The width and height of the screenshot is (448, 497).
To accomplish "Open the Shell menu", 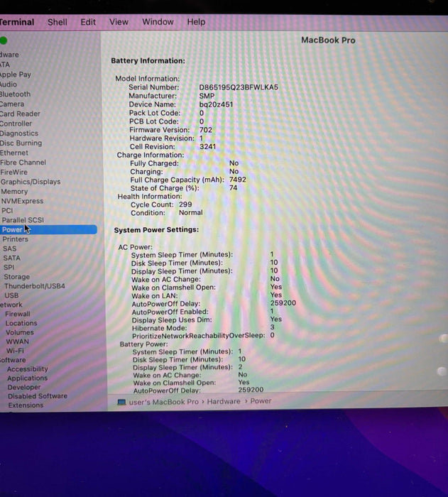I will point(58,22).
